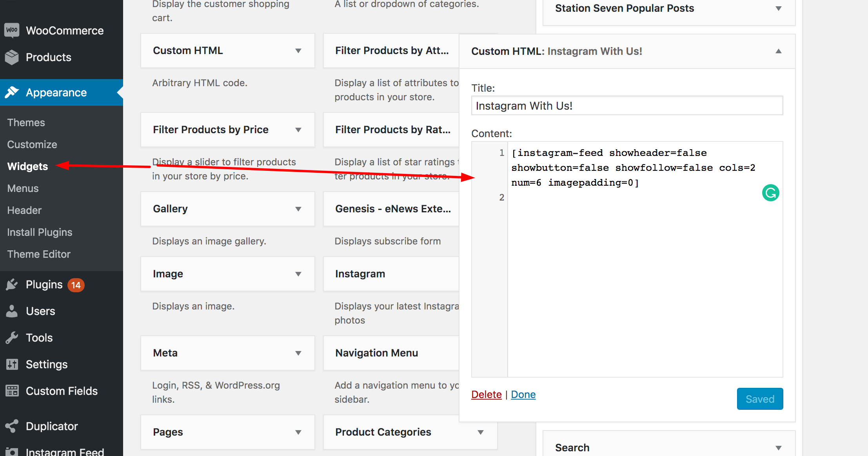The height and width of the screenshot is (456, 868).
Task: Click the Duplicator share icon
Action: (x=12, y=426)
